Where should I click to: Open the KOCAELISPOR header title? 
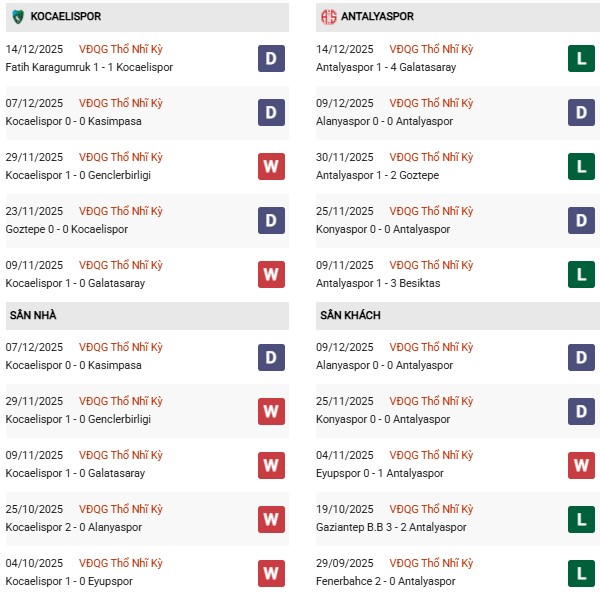(x=66, y=17)
